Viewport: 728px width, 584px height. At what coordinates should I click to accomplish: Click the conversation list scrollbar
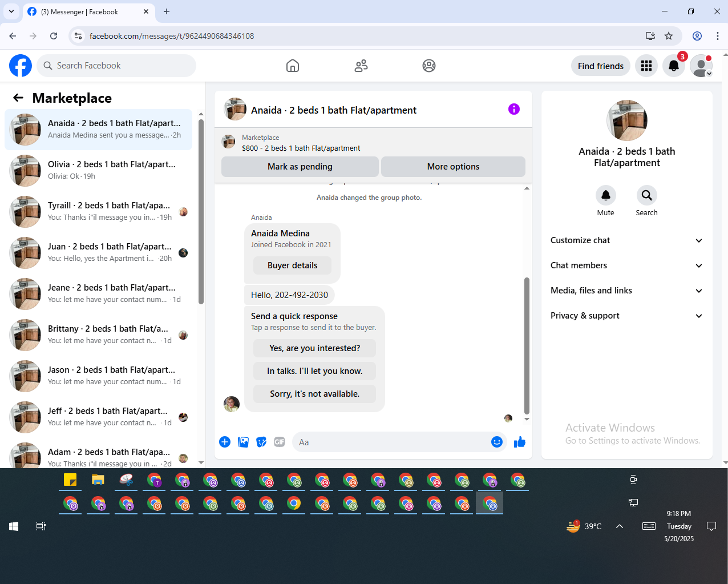(x=201, y=212)
